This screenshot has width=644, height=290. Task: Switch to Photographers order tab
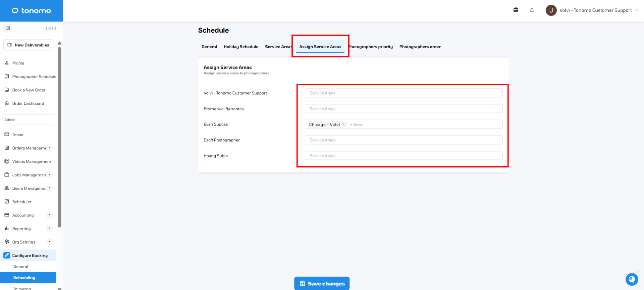420,47
